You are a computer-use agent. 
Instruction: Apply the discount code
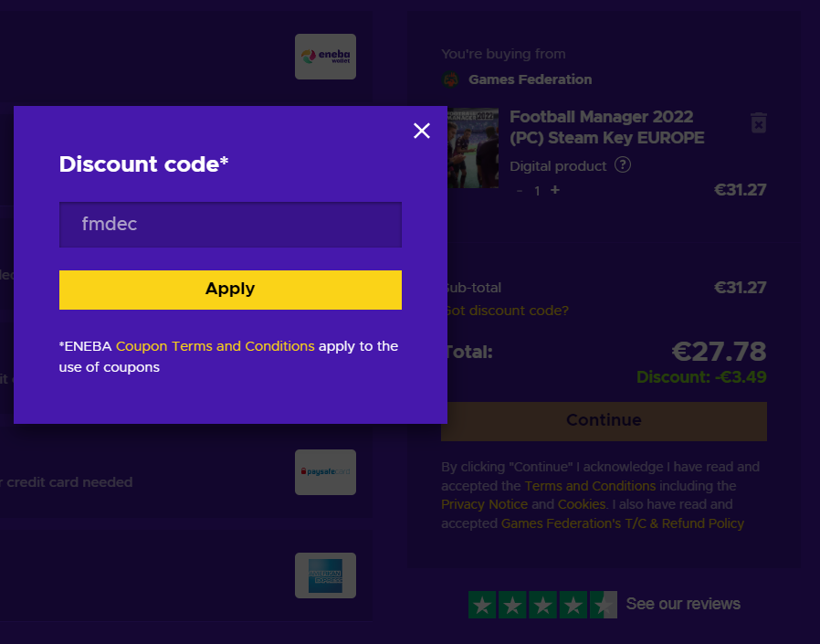coord(230,290)
